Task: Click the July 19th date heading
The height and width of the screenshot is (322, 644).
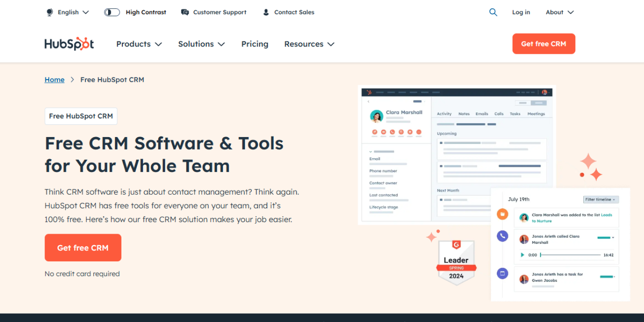Action: [x=519, y=199]
